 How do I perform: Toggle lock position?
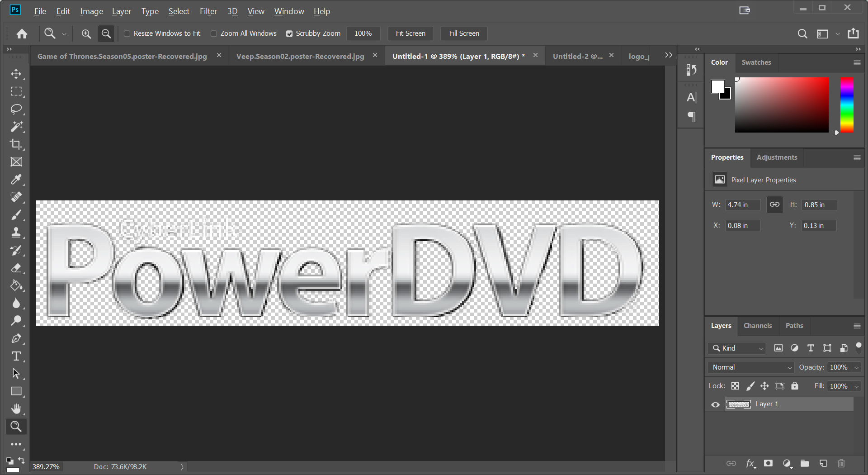764,386
